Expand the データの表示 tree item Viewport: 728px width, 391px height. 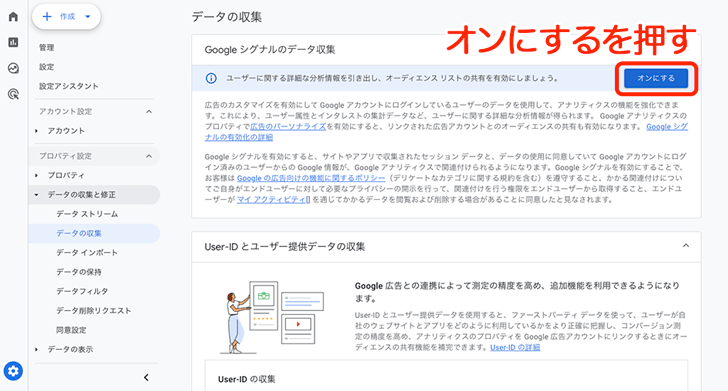[36, 349]
